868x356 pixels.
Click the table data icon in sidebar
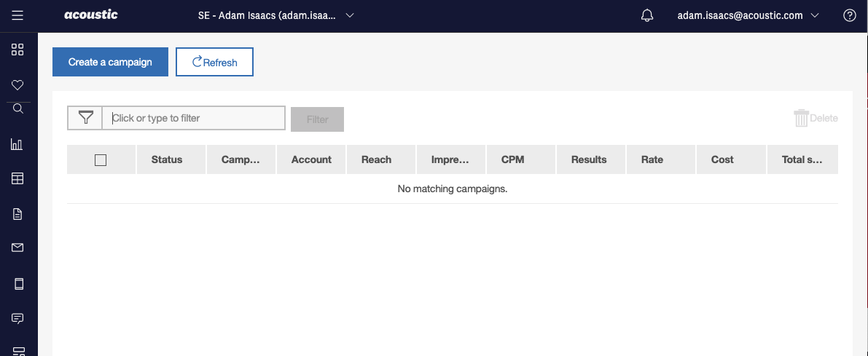tap(18, 178)
